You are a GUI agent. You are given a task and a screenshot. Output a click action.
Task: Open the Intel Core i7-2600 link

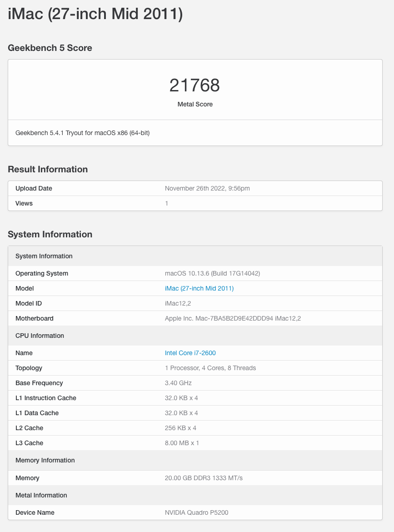click(x=190, y=353)
